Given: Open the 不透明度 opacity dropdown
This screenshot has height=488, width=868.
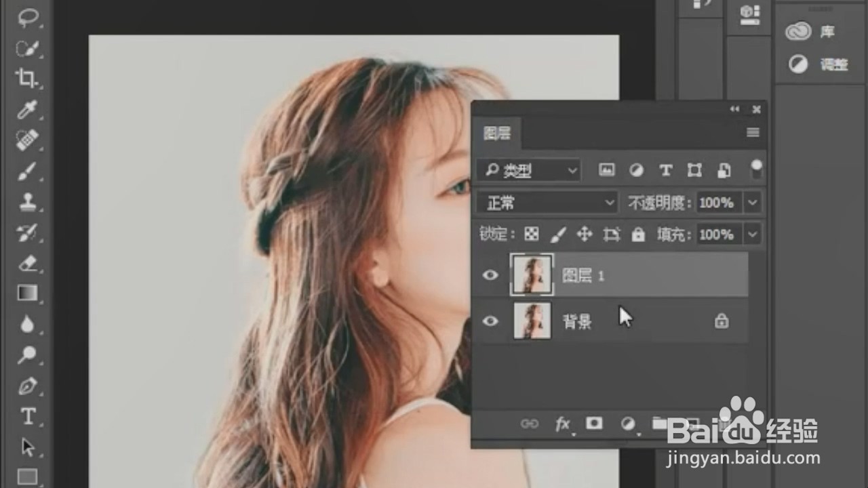Looking at the screenshot, I should (752, 202).
